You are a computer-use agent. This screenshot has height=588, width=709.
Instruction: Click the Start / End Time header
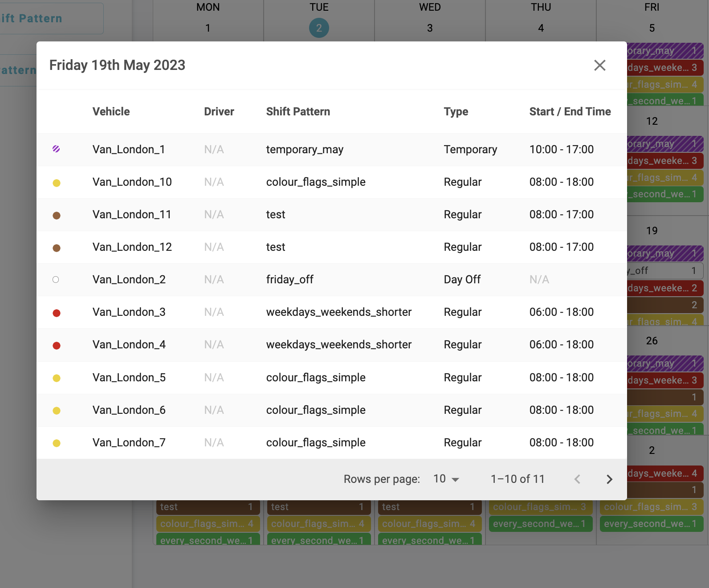[570, 112]
